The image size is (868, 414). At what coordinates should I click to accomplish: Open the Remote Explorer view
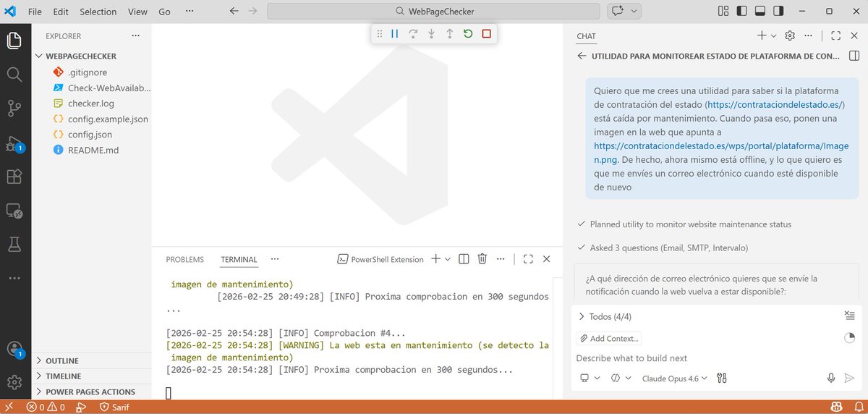[x=14, y=211]
